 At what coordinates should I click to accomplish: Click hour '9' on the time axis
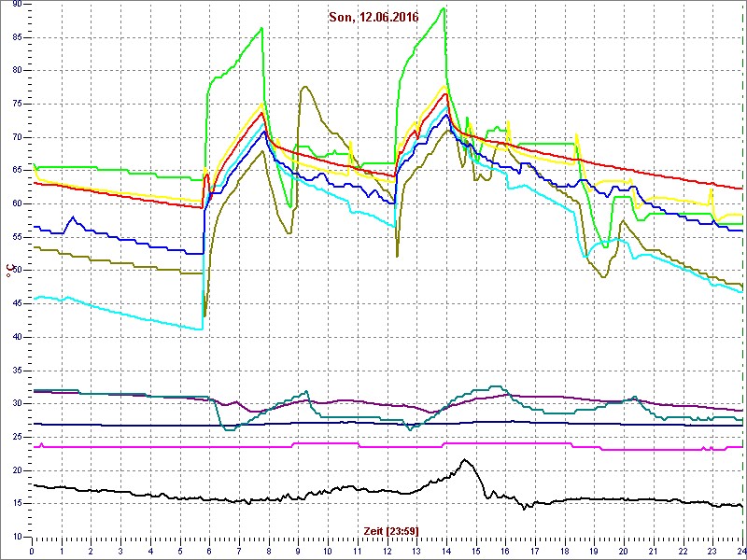[298, 550]
